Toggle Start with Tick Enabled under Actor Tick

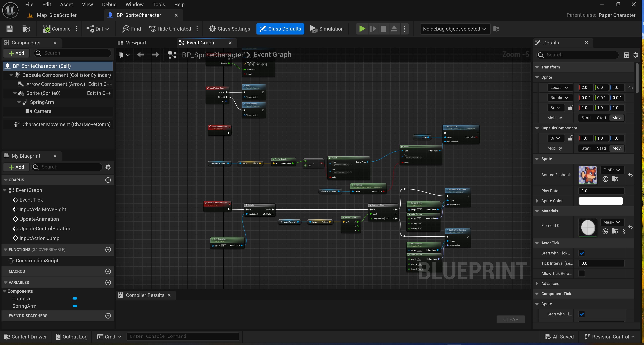582,253
